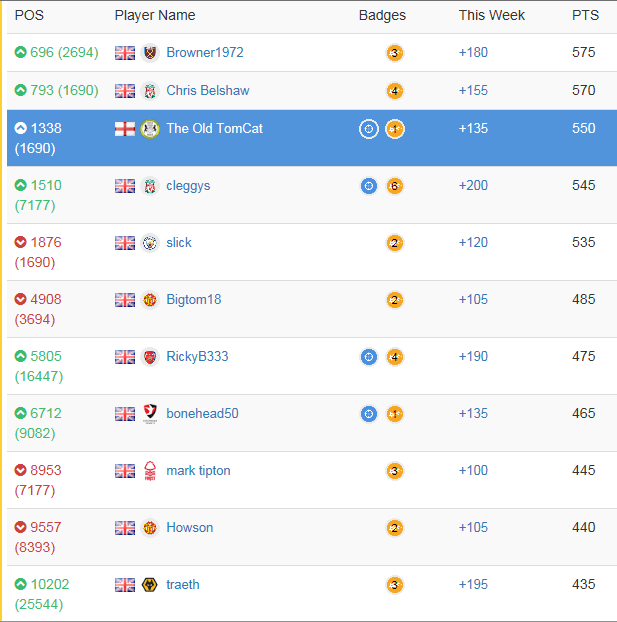Screen dimensions: 617x622
Task: Click the Manchester United crest beside Howson
Action: (x=150, y=528)
